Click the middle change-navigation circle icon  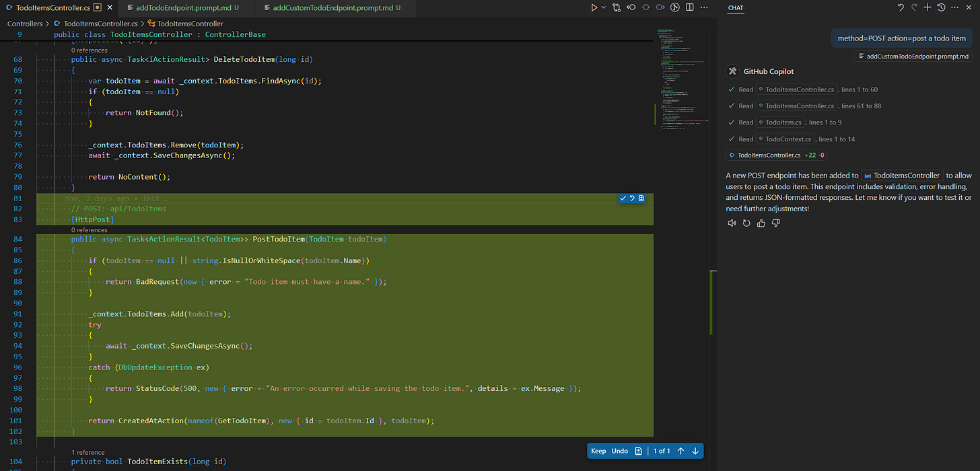pos(646,7)
